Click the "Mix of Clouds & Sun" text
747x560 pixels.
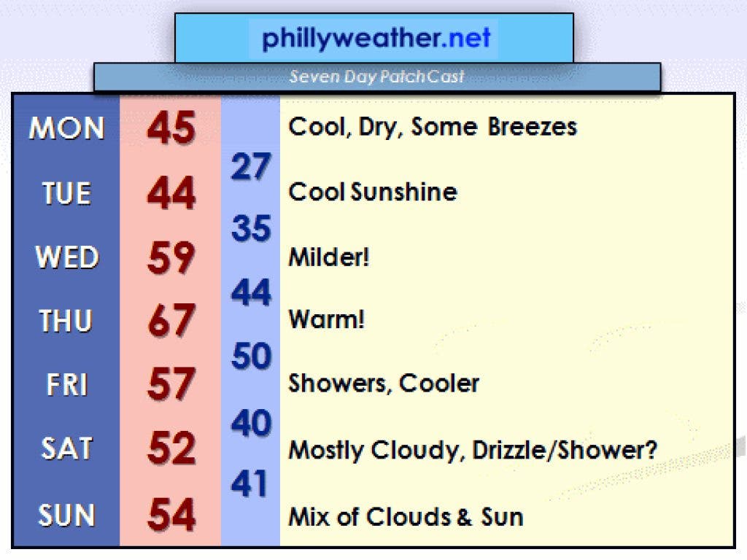[406, 517]
